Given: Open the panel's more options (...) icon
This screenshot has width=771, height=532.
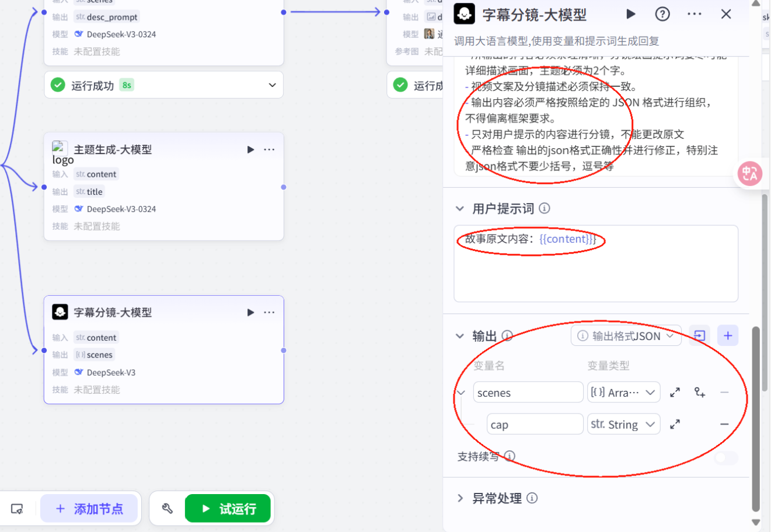Looking at the screenshot, I should (x=694, y=14).
